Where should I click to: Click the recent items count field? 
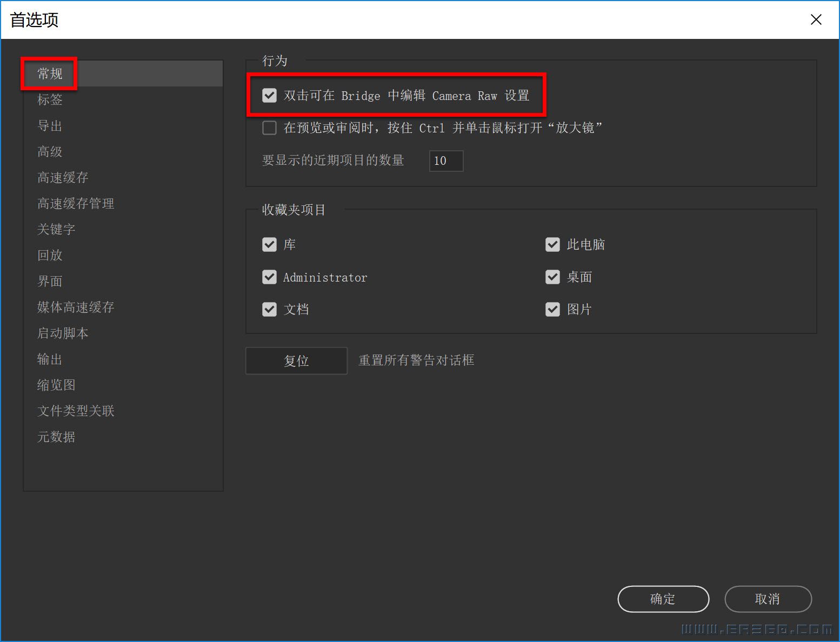(x=446, y=160)
